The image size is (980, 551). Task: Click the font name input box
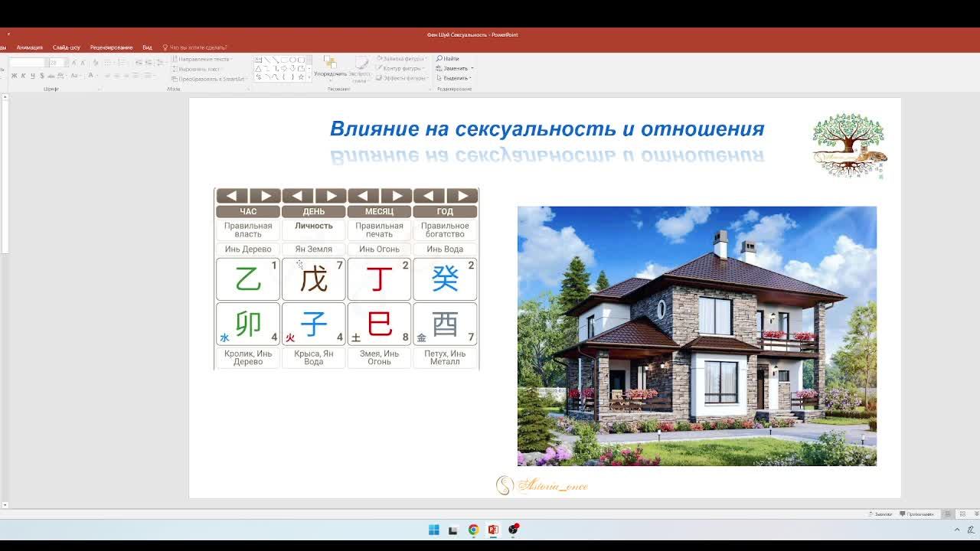tap(28, 63)
